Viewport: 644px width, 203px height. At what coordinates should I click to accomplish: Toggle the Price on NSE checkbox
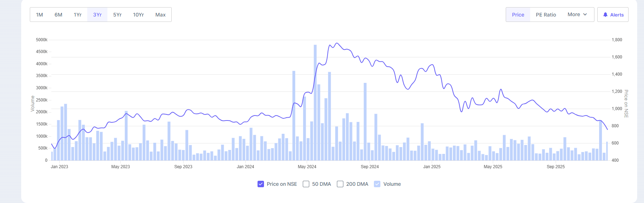(x=261, y=184)
